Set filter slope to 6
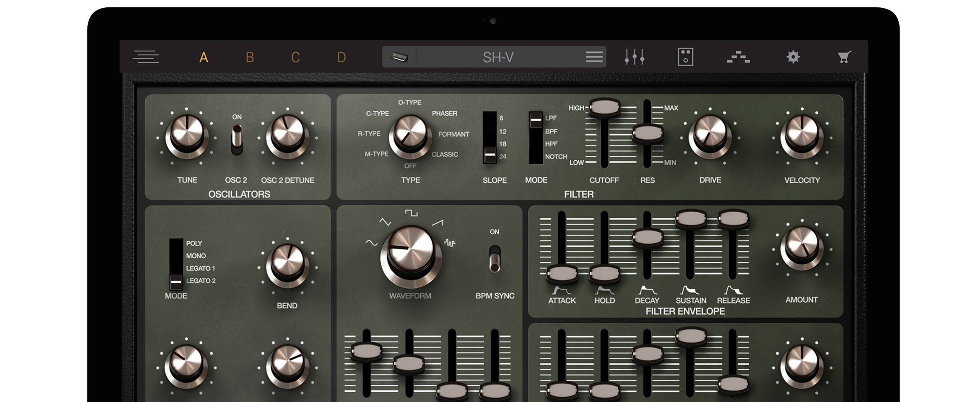The width and height of the screenshot is (980, 402). pos(501,118)
